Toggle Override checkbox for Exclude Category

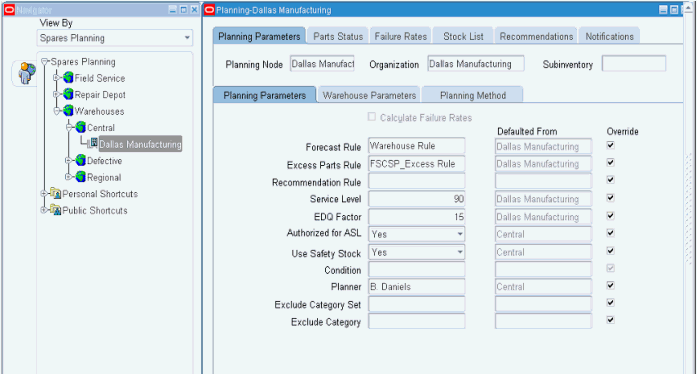[x=610, y=320]
